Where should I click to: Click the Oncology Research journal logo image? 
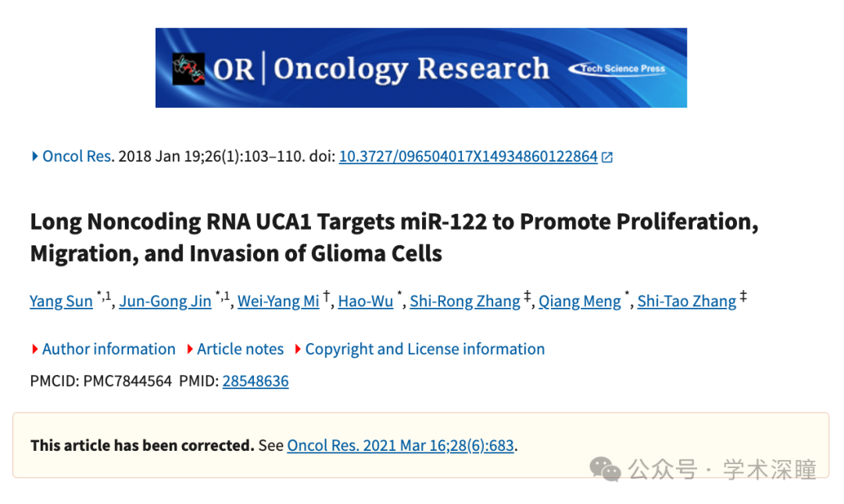(188, 69)
